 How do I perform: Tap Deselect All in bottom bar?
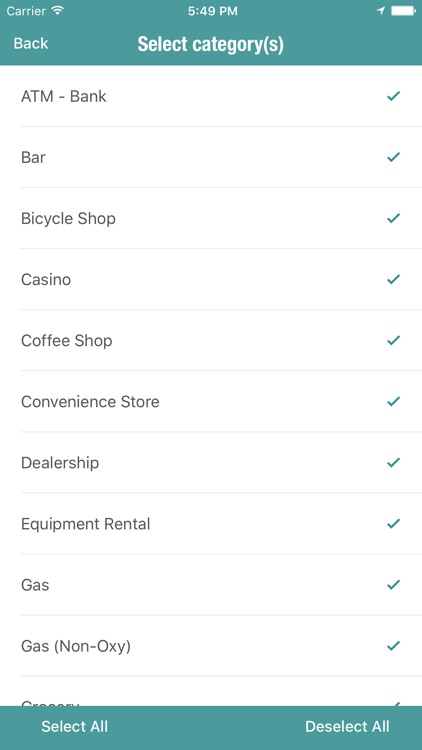pos(347,727)
